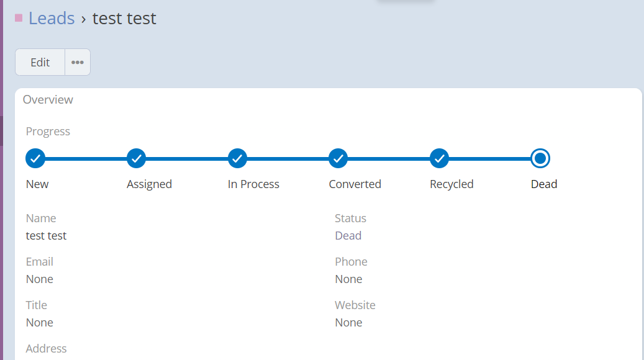644x360 pixels.
Task: Select the current Dead stage circle
Action: click(x=540, y=159)
